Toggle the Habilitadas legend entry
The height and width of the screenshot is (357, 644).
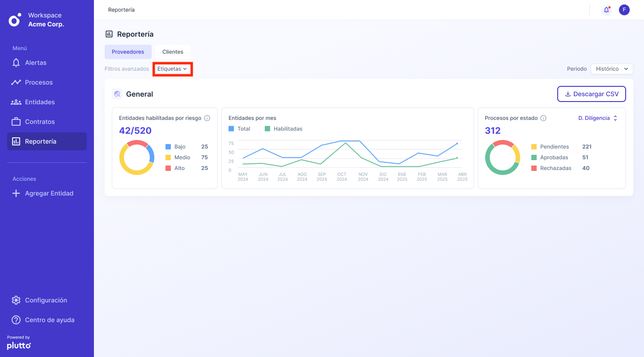[x=284, y=129]
